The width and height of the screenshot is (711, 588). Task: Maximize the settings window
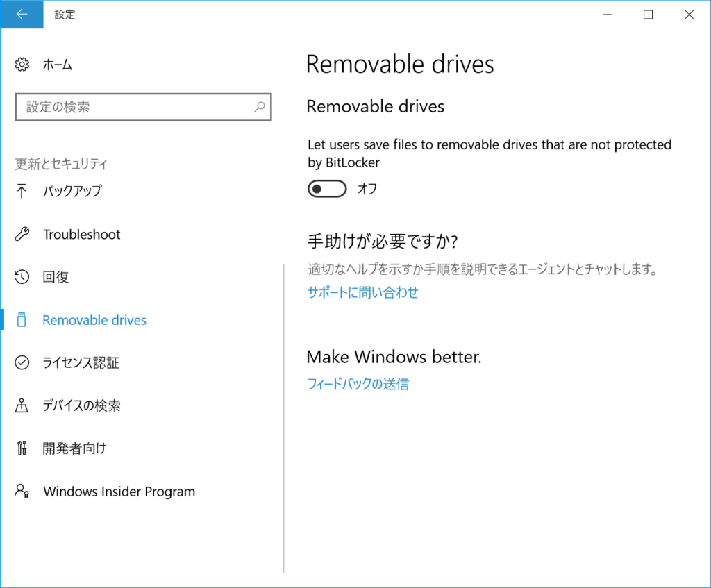pos(649,15)
